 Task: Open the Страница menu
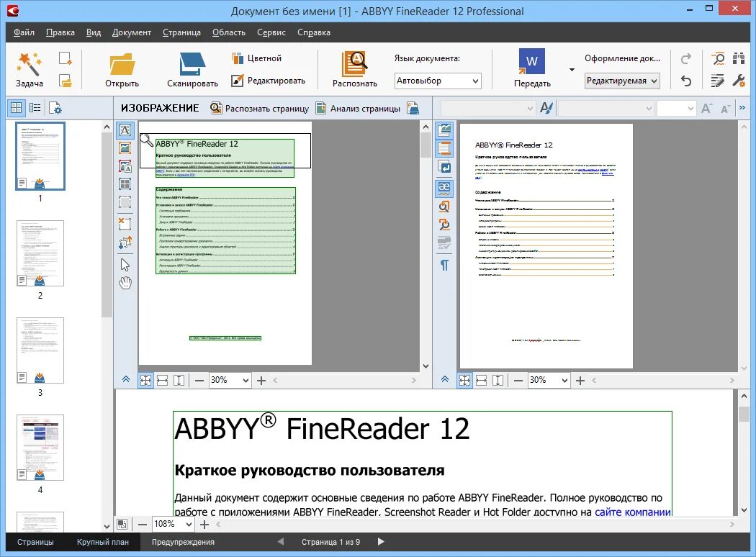181,32
